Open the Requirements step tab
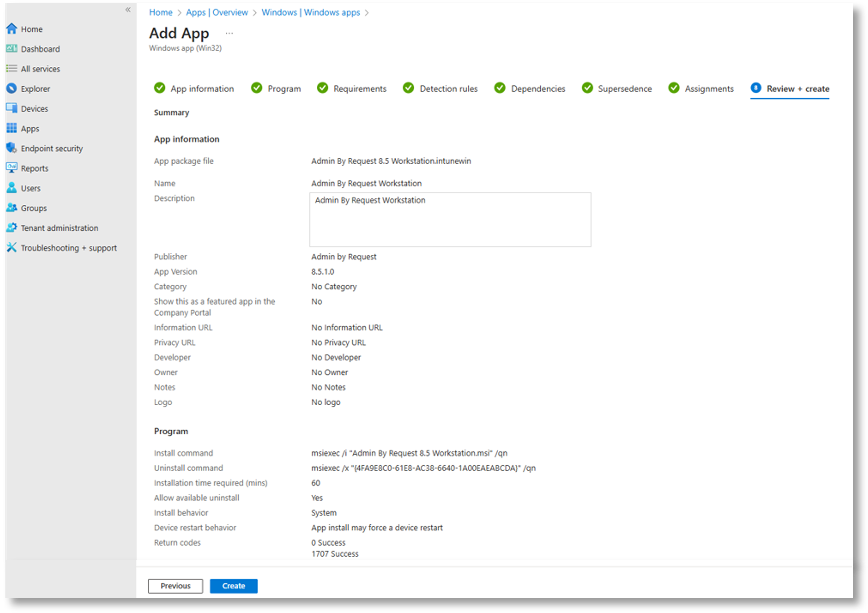 point(359,89)
